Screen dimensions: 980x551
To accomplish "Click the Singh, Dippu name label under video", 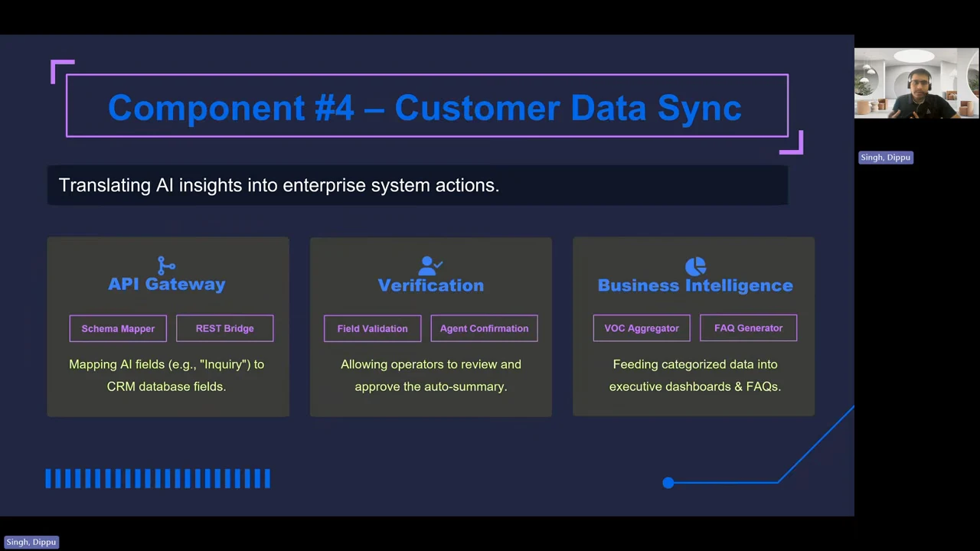I will pyautogui.click(x=885, y=158).
